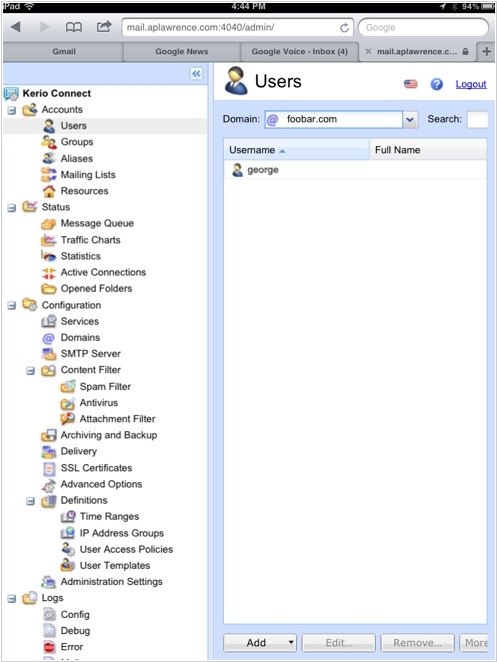Sort by the Username column header
497x662 pixels.
pyautogui.click(x=296, y=150)
